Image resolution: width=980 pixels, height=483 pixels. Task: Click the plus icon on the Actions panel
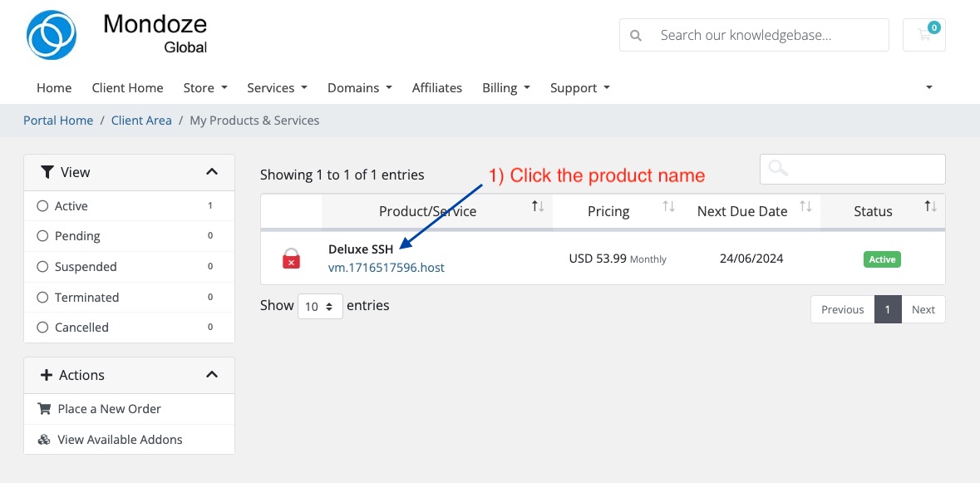click(47, 375)
